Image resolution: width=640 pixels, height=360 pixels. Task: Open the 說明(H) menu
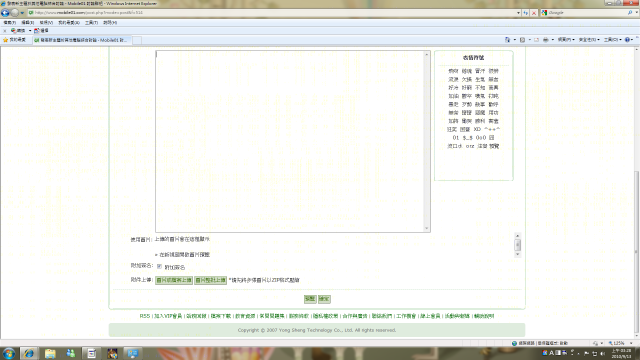[110, 22]
